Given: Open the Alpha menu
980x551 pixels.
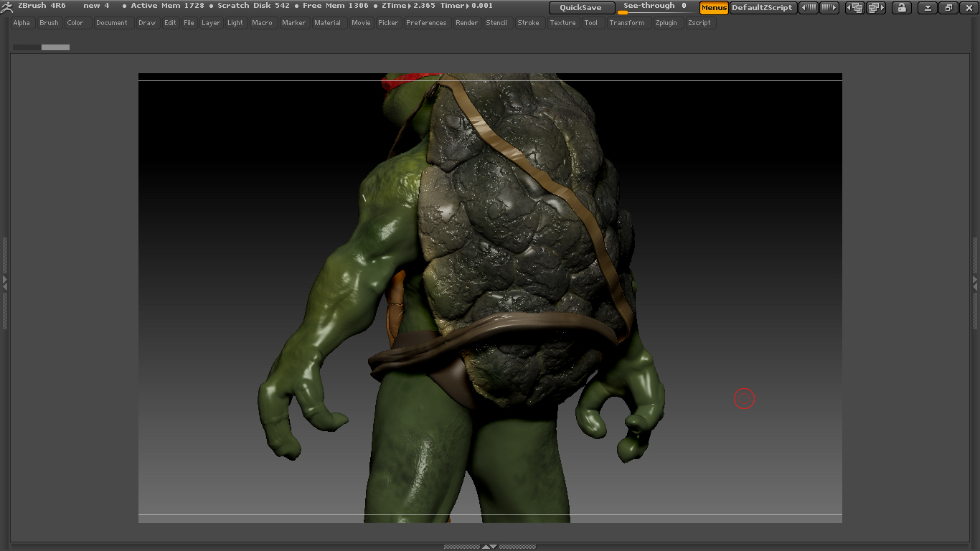Looking at the screenshot, I should [x=22, y=23].
